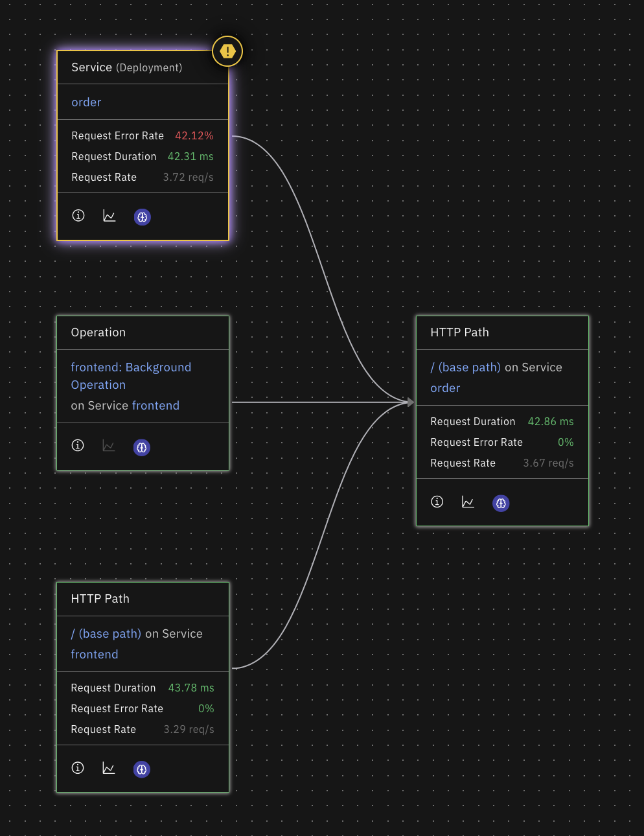
Task: Open the frontend service link in the Operation card
Action: pos(155,405)
